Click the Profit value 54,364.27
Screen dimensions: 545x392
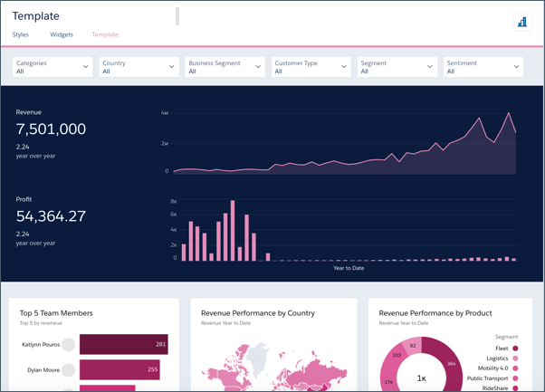click(x=51, y=216)
